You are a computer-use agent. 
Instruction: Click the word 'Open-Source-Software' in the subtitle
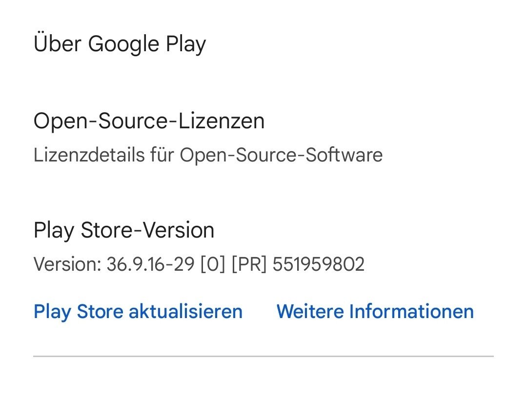pyautogui.click(x=281, y=155)
